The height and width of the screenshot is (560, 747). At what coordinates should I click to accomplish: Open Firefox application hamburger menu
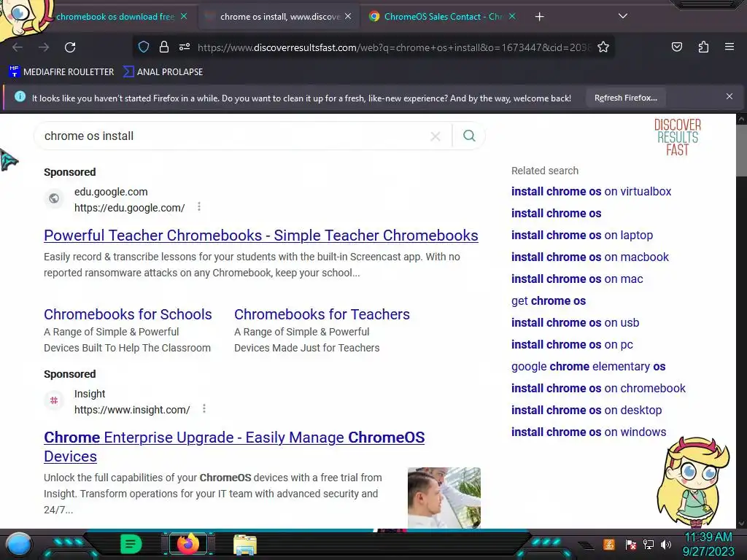pos(729,47)
